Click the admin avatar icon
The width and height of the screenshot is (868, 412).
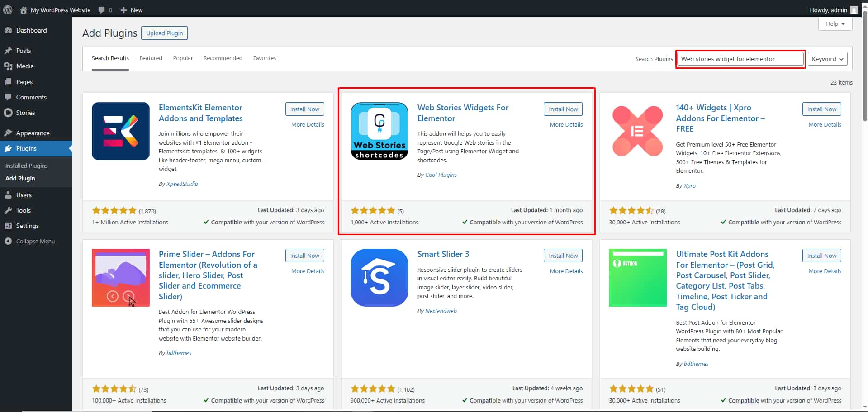pos(854,10)
